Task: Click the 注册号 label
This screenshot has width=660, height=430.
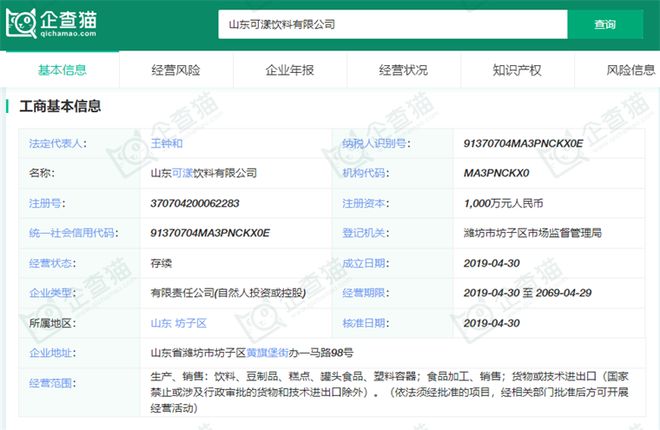Action: 47,203
